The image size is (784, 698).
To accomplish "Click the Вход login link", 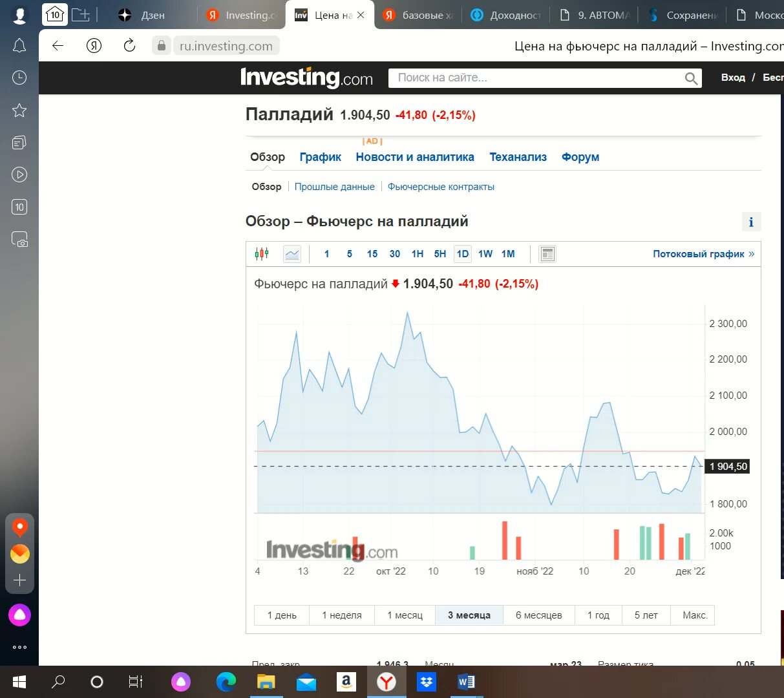I will 733,78.
